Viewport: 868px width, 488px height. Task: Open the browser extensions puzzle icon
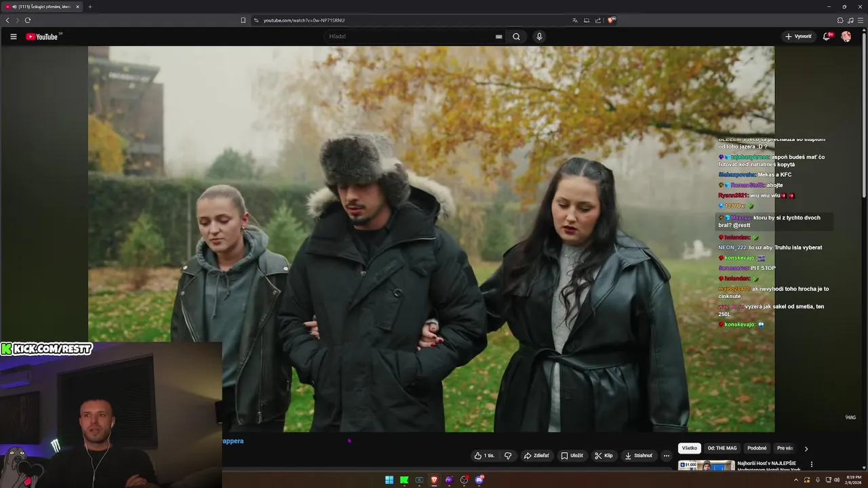[840, 20]
